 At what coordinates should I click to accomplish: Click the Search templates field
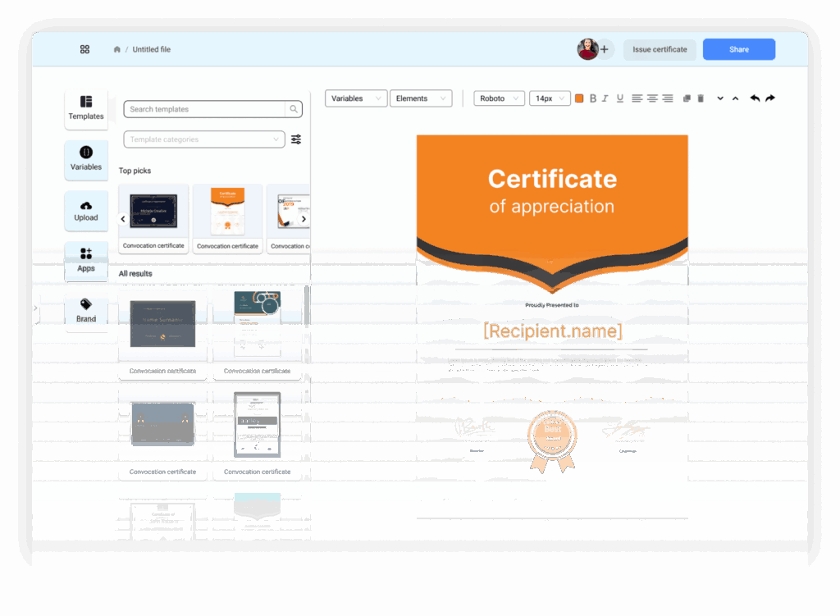click(205, 109)
